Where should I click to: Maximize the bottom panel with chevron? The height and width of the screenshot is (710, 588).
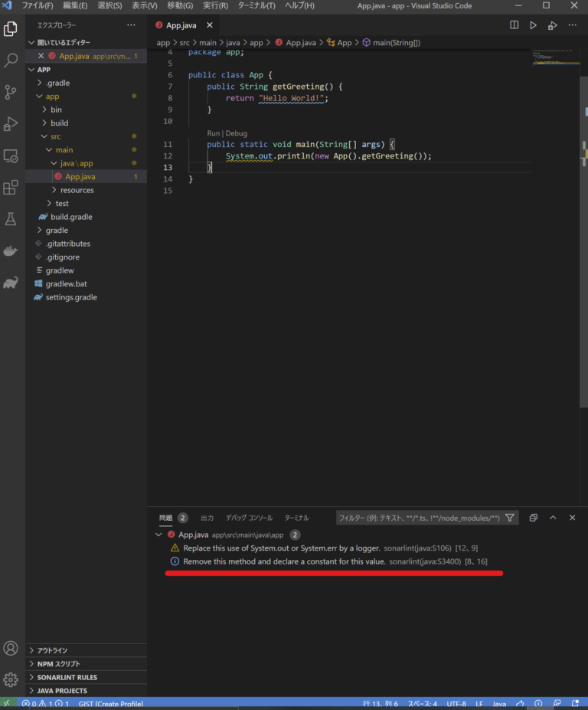coord(553,518)
